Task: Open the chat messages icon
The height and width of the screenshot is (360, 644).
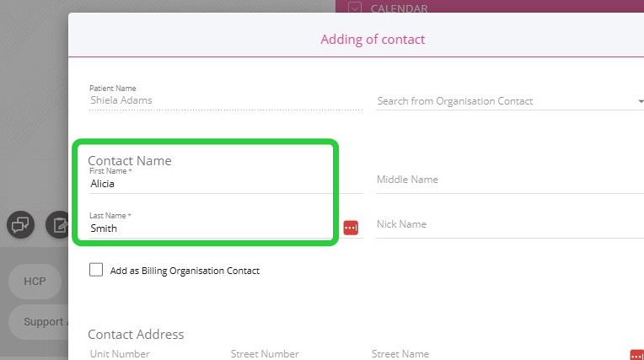Action: click(x=20, y=224)
